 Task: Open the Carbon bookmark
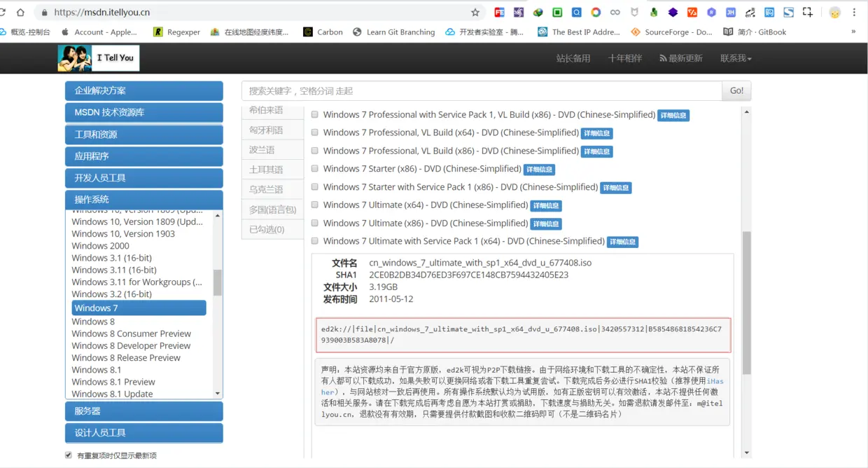point(322,32)
